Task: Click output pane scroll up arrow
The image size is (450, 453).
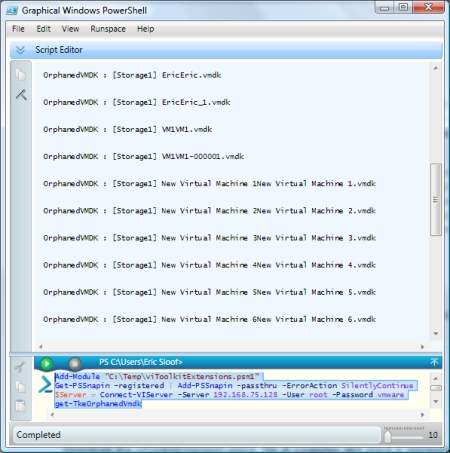Action: (436, 68)
